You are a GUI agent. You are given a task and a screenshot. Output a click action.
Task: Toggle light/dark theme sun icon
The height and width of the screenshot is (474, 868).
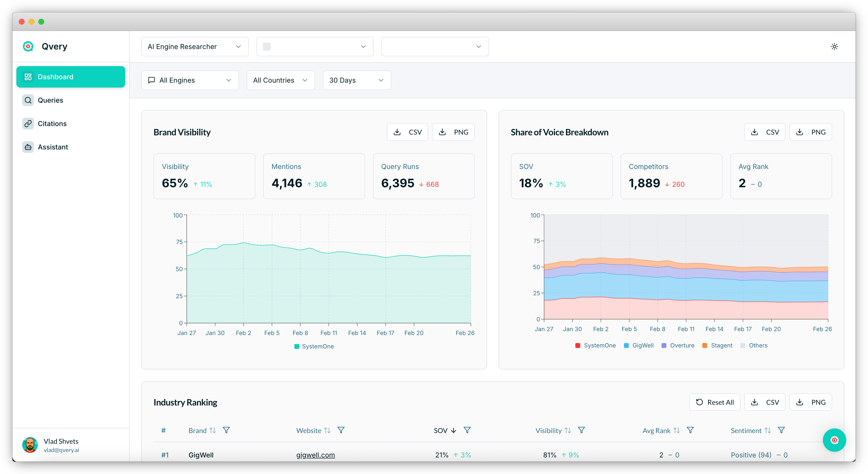[834, 47]
